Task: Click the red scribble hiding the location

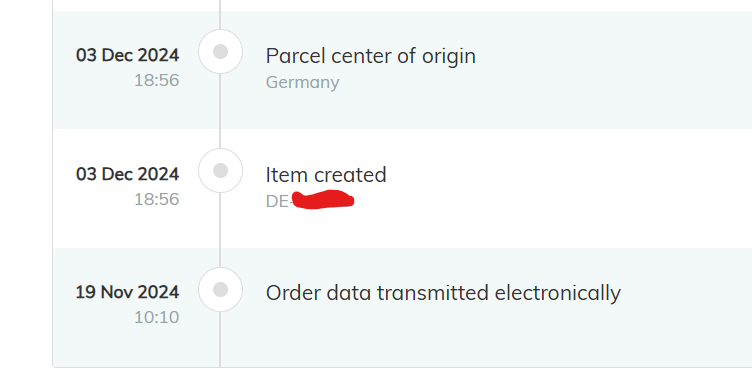Action: [x=323, y=199]
